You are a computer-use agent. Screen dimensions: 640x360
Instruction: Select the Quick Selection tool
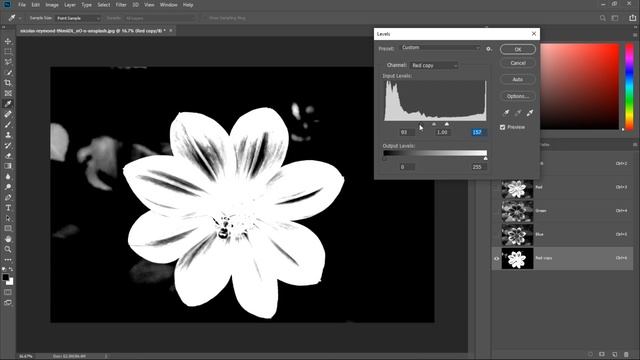8,73
